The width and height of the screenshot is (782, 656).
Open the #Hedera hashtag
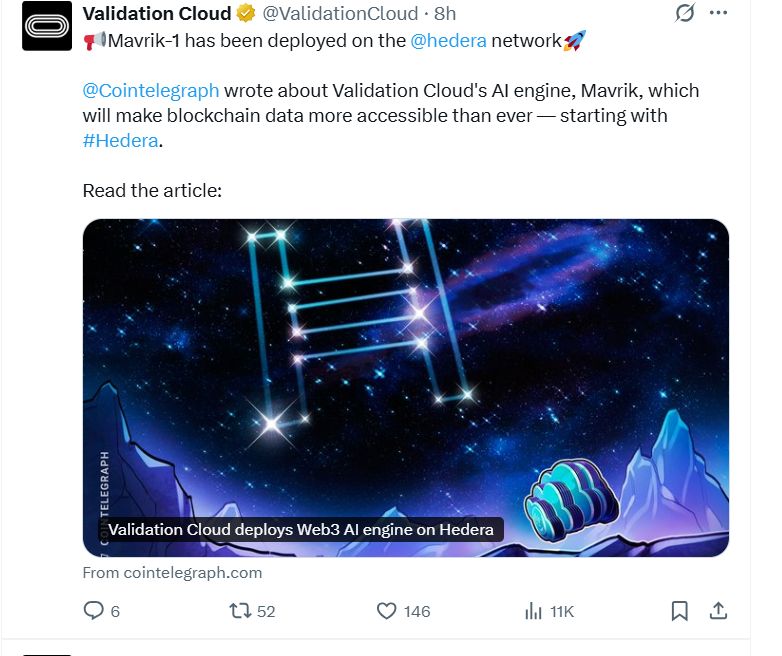(120, 140)
